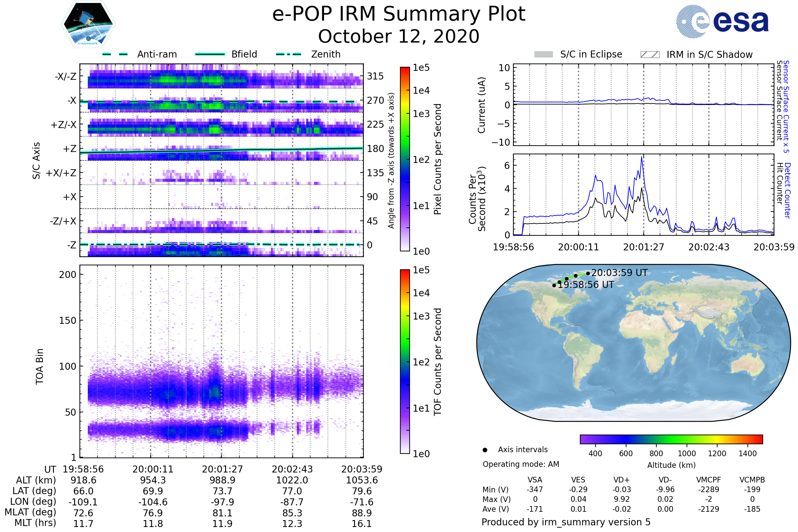
Task: Click the Produced by irm_summary version 5 text
Action: pos(566,522)
